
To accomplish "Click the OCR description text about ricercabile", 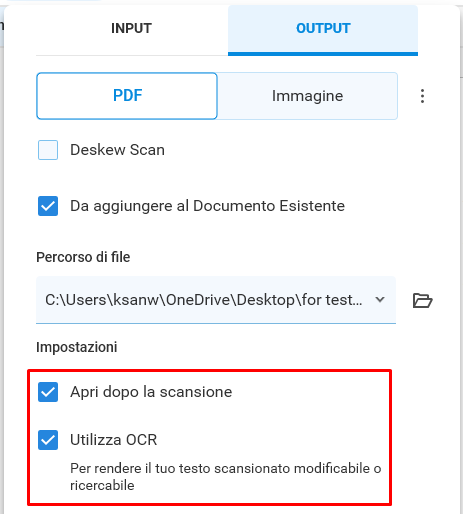I will (x=226, y=477).
